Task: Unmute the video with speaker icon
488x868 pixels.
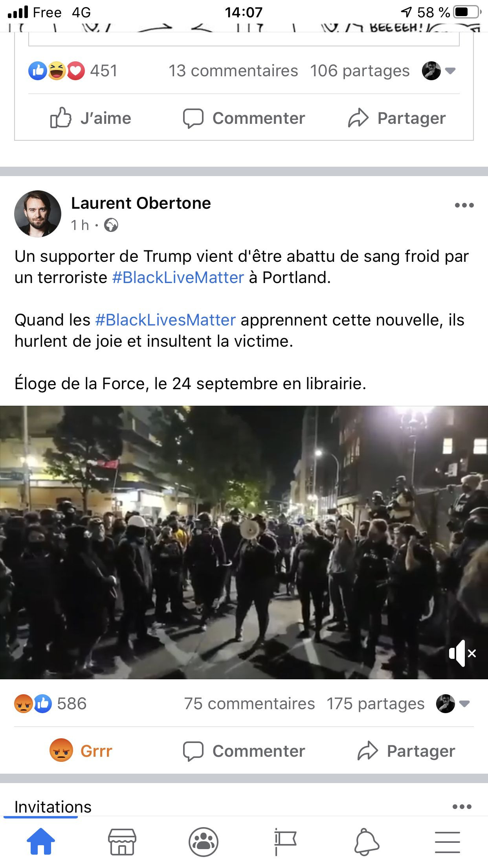Action: click(x=462, y=653)
